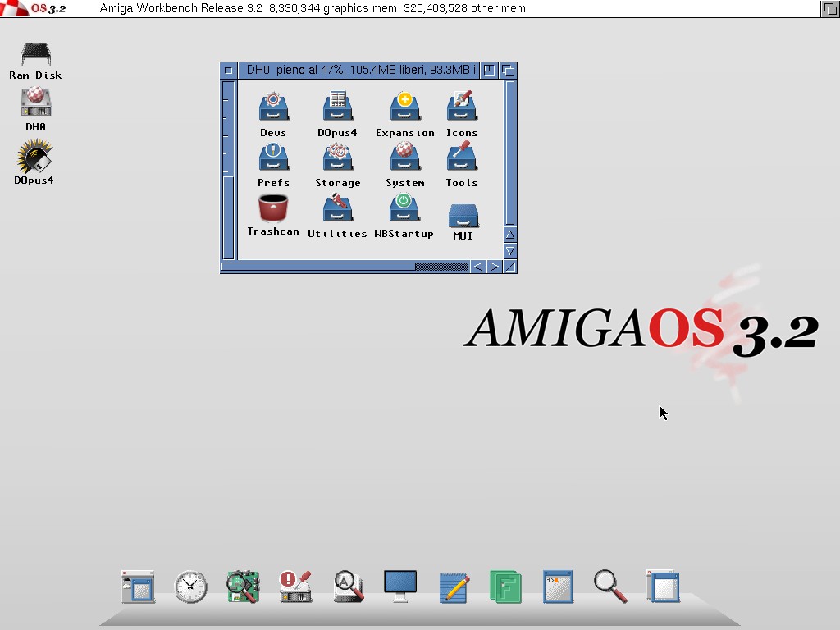This screenshot has width=840, height=630.
Task: Click the scroll right arrow in DH0 window
Action: coord(495,267)
